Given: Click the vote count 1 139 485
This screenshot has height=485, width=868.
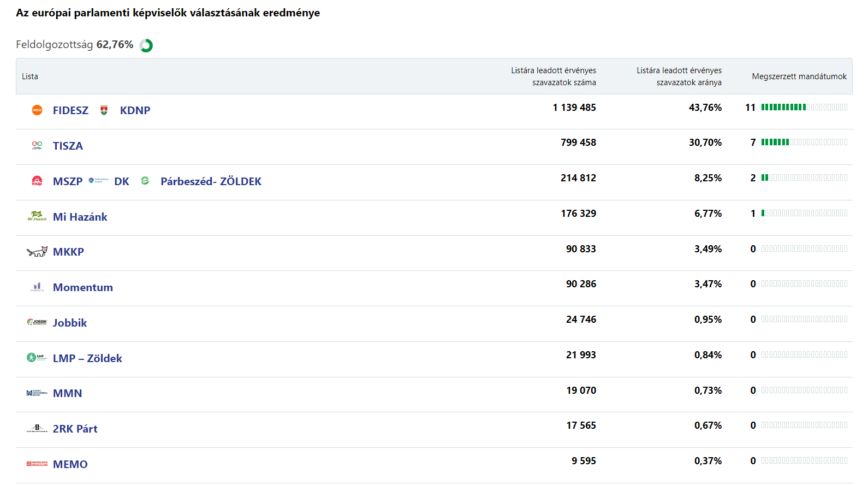Looking at the screenshot, I should click(574, 108).
